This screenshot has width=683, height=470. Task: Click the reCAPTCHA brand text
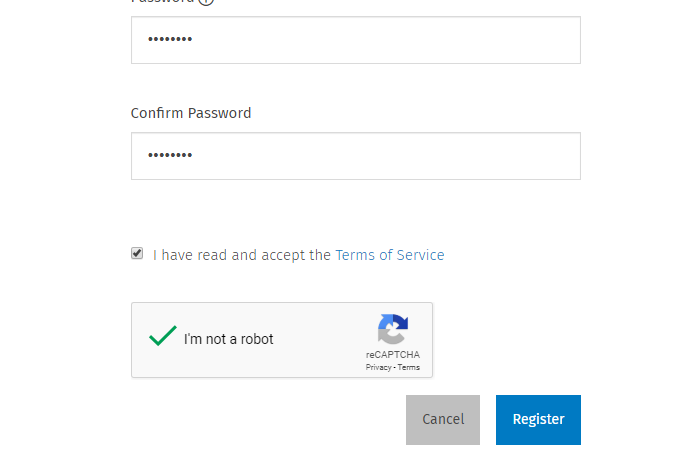[x=393, y=355]
